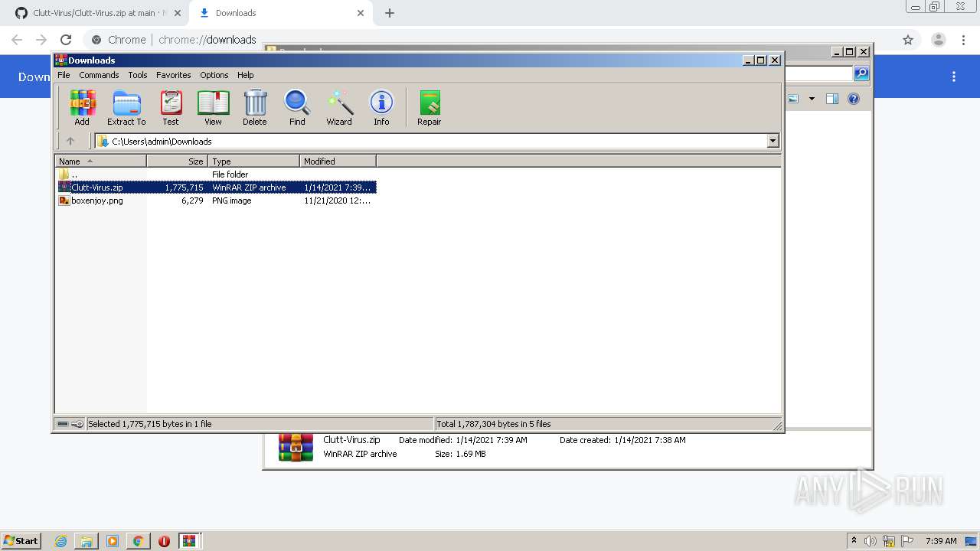Screen dimensions: 980x551
Task: Close the Downloads Chrome tab
Action: [x=361, y=13]
